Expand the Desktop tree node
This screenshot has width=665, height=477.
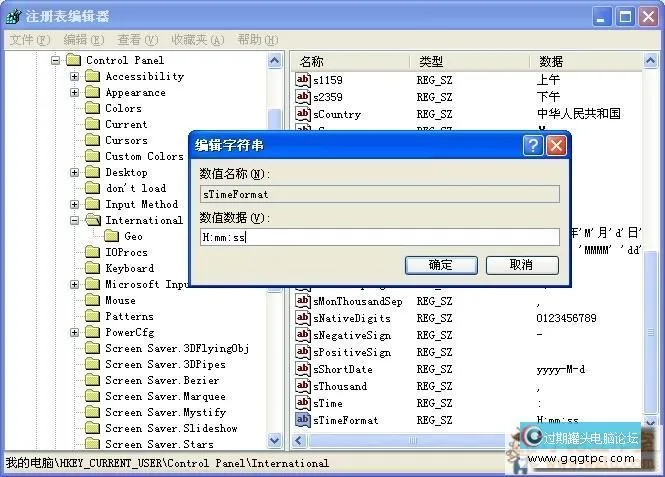(75, 172)
